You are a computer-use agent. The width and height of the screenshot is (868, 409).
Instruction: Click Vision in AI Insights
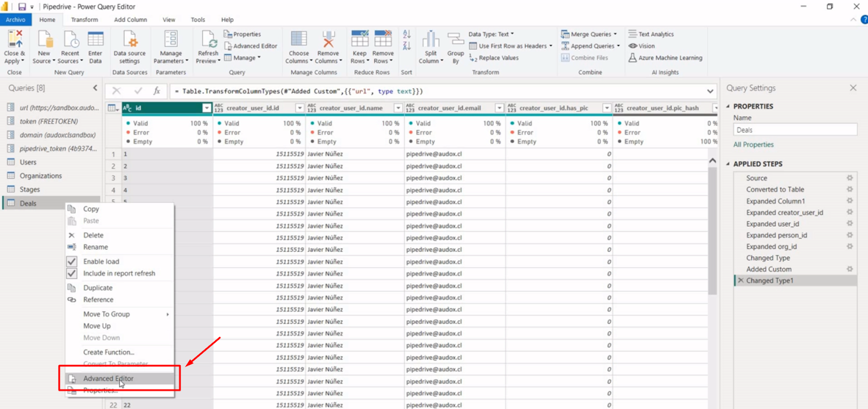[x=642, y=46]
